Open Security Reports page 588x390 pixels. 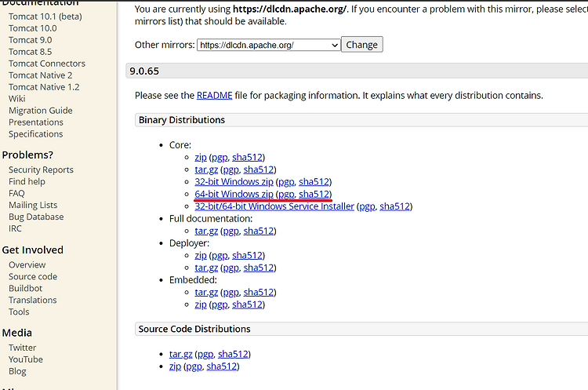(x=41, y=169)
